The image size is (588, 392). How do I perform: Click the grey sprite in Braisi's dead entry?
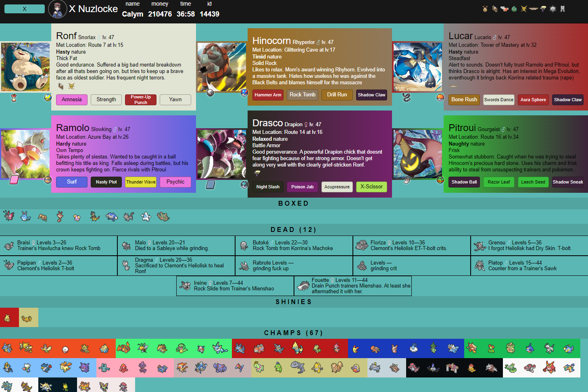(9, 246)
